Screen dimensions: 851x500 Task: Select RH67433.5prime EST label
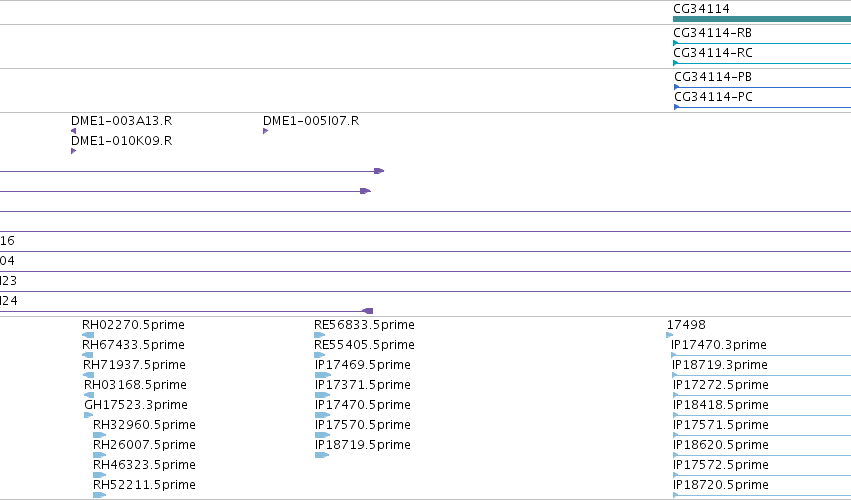134,345
